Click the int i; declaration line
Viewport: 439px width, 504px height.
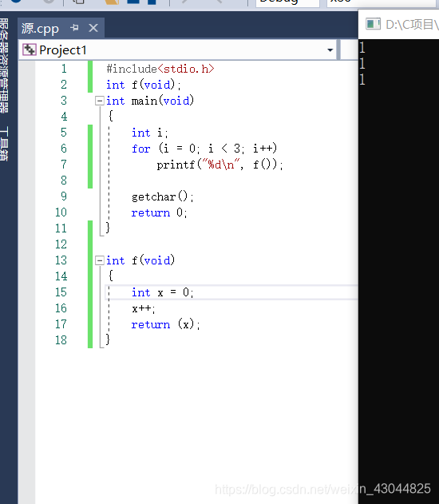(149, 133)
